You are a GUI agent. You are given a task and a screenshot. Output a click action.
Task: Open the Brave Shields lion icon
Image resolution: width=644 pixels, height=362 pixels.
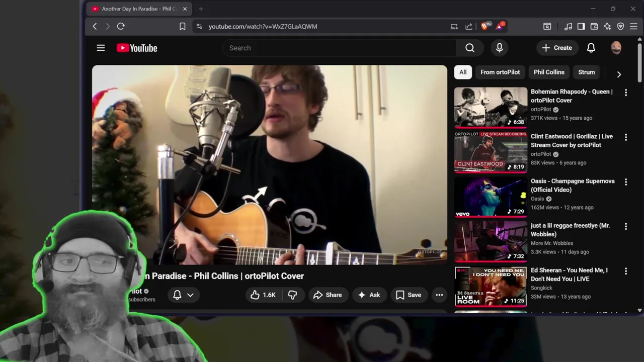(485, 26)
